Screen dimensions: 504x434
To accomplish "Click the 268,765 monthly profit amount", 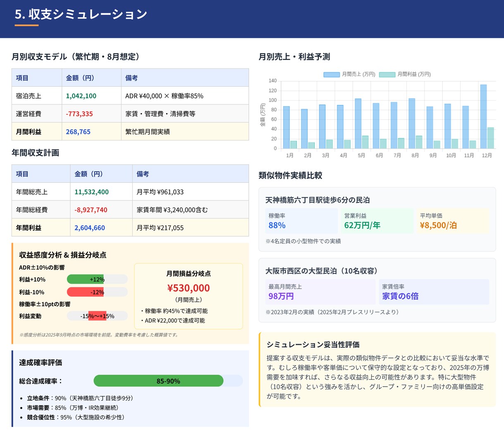I will pos(78,132).
